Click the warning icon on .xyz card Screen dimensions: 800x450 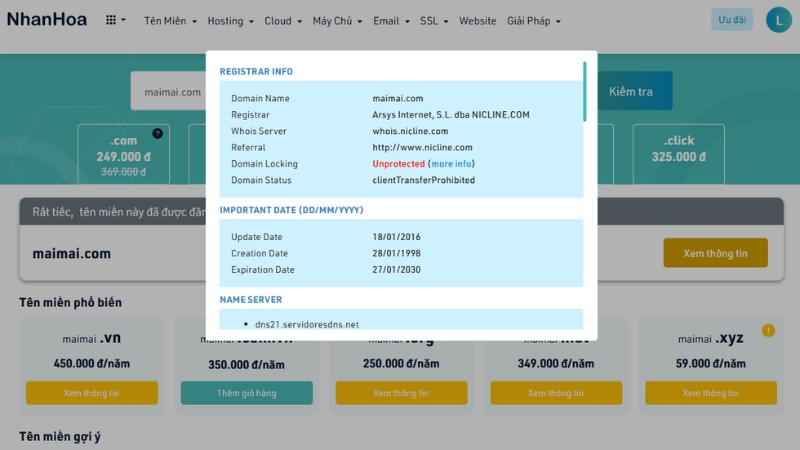coord(768,331)
